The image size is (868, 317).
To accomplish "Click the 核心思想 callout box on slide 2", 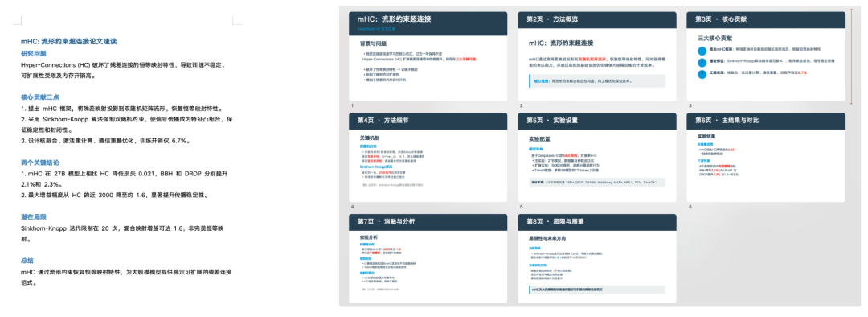I will (597, 81).
